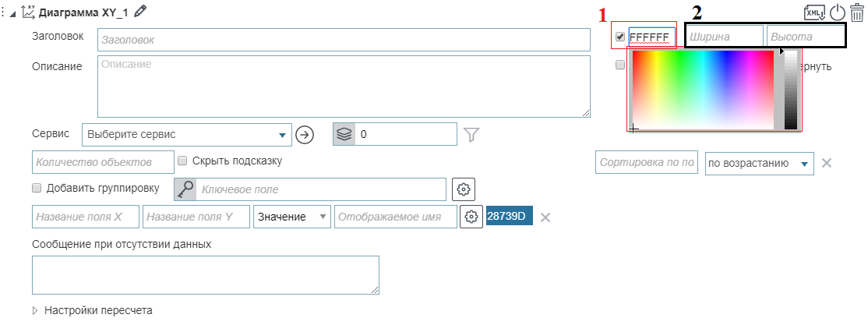
Task: Toggle the checkbox next to FFFFFF color
Action: pos(619,37)
